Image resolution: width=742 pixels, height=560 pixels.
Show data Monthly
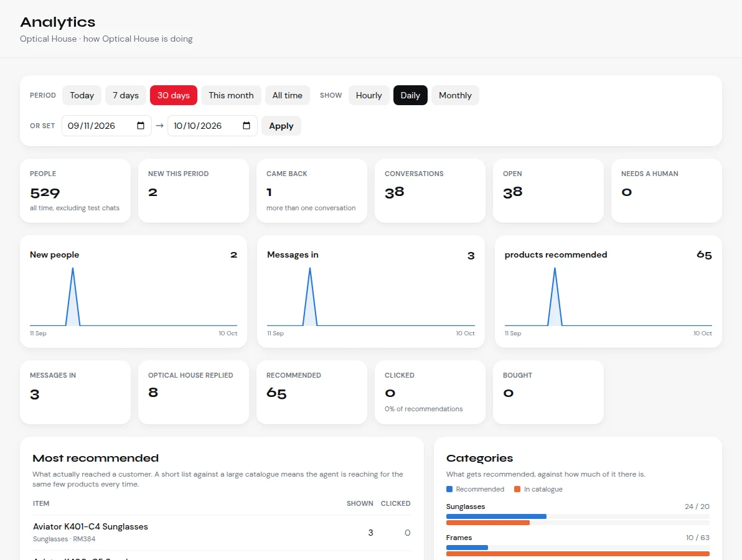pyautogui.click(x=455, y=95)
